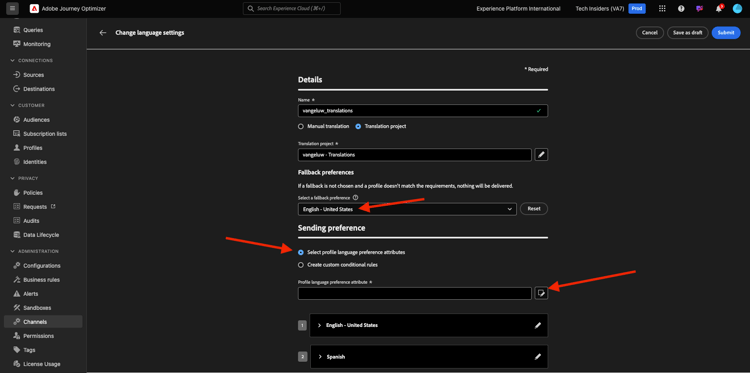The height and width of the screenshot is (373, 750).
Task: Click the purple announcements icon in header
Action: (699, 9)
